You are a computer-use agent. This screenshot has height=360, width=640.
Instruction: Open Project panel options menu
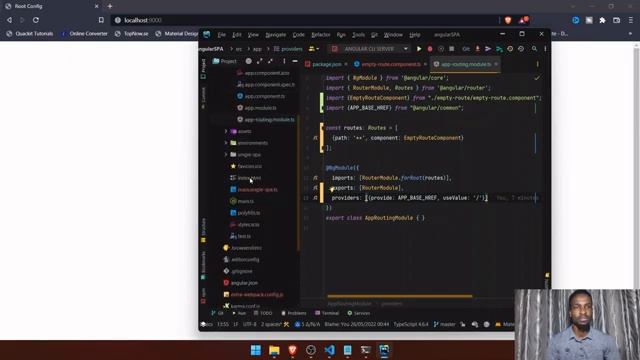[x=284, y=61]
